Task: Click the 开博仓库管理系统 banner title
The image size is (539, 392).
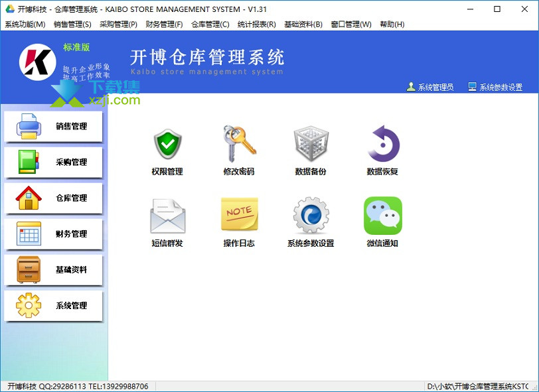Action: 207,57
